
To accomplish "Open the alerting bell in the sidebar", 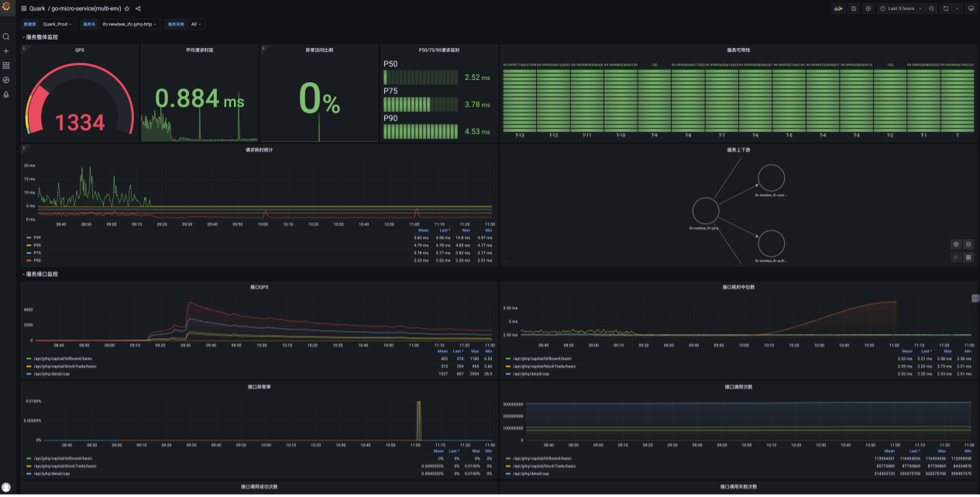I will [x=6, y=94].
